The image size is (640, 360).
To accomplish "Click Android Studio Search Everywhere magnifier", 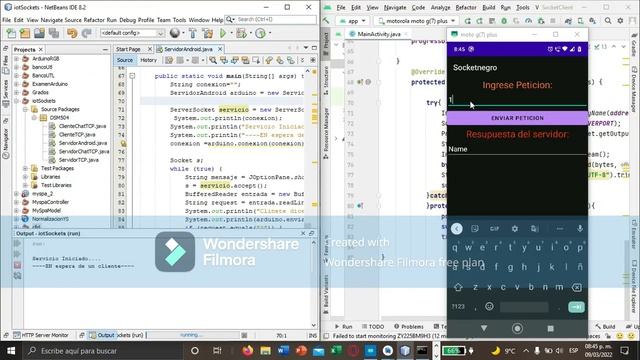I will click(608, 21).
